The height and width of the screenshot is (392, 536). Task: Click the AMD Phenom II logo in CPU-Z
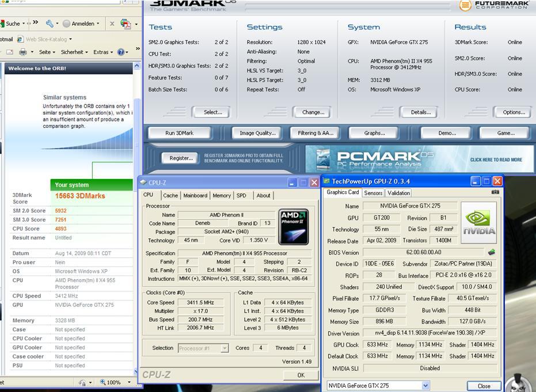[294, 227]
